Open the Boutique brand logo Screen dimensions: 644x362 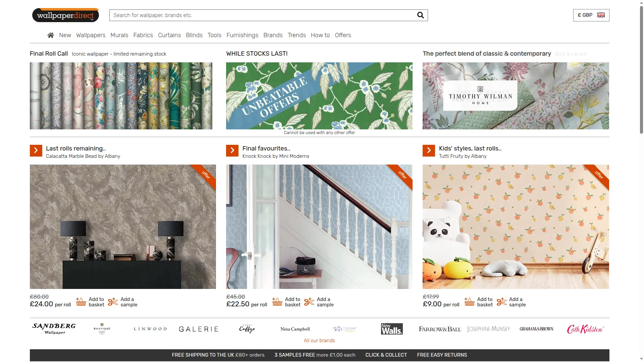[x=102, y=329]
